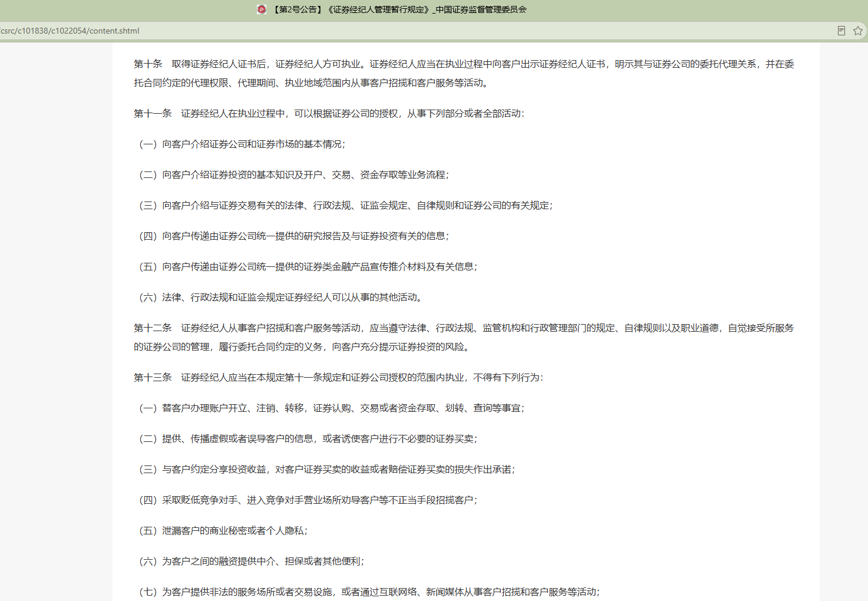Screen dimensions: 868x601
Task: Click item (六) 法律、行政法规和证监会规定
Action: [281, 297]
